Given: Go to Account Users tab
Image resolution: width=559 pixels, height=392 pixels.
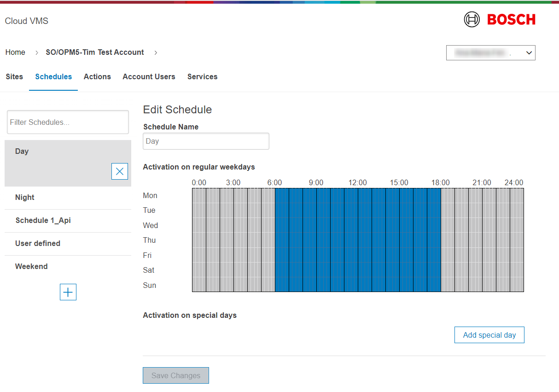Looking at the screenshot, I should pos(149,77).
